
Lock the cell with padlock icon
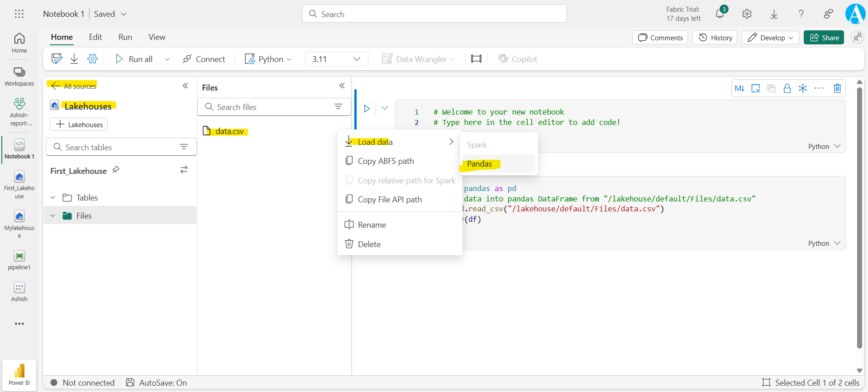click(787, 88)
